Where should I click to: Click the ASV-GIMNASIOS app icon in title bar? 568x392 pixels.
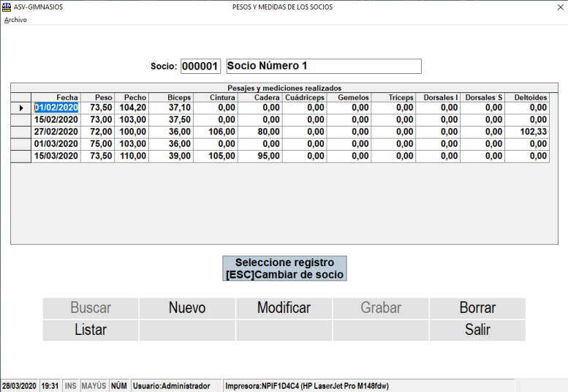[6, 7]
